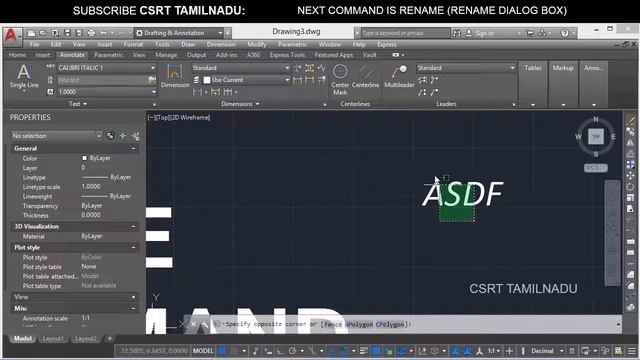Screen dimensions: 640x360
Task: Open the Format menu
Action: tap(133, 44)
